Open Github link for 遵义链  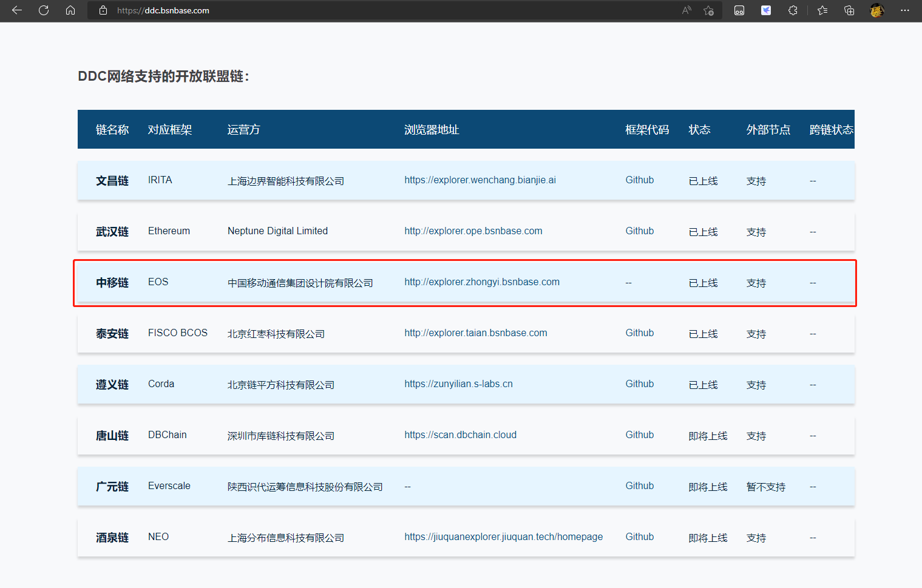pos(640,384)
